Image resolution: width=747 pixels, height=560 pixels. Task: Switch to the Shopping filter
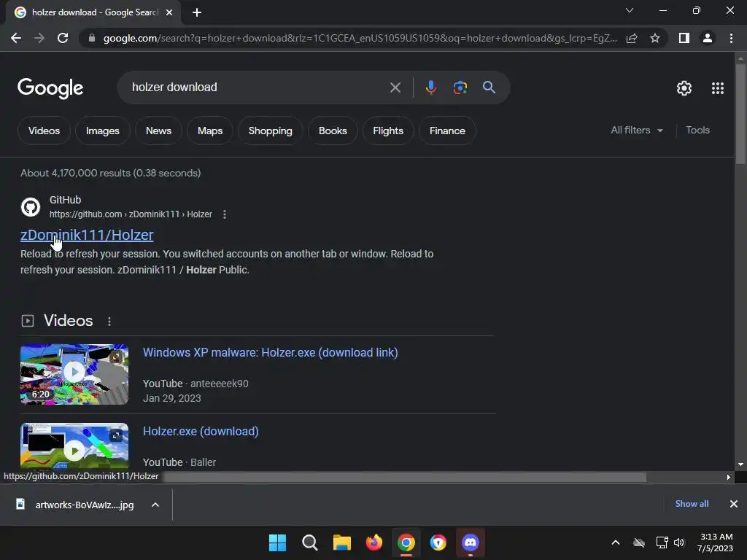(270, 131)
